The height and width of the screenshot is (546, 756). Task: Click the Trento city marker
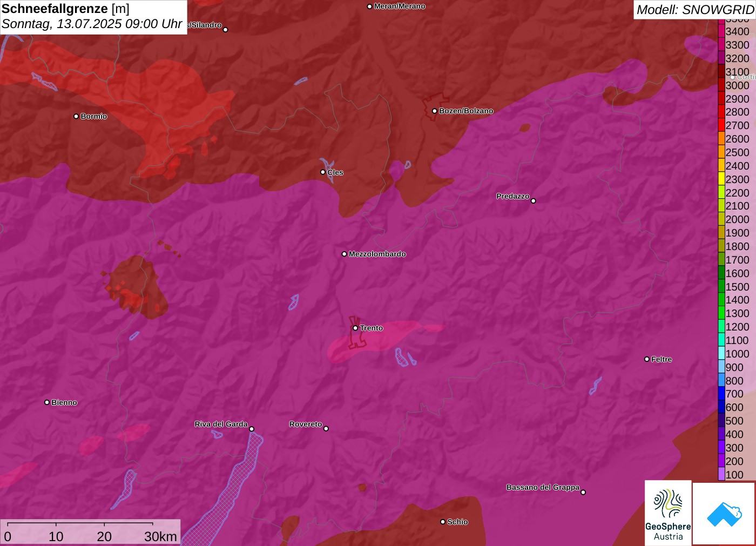(x=355, y=328)
